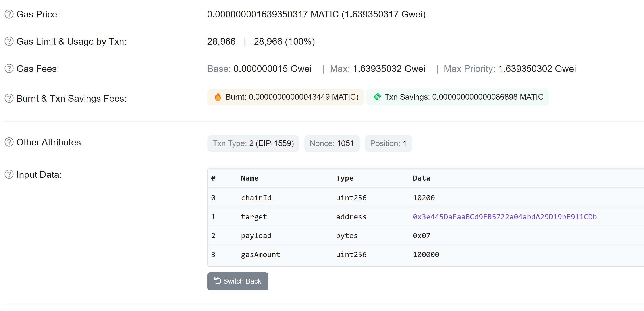Click the help icon beside Input Data
644x311 pixels.
[x=9, y=174]
